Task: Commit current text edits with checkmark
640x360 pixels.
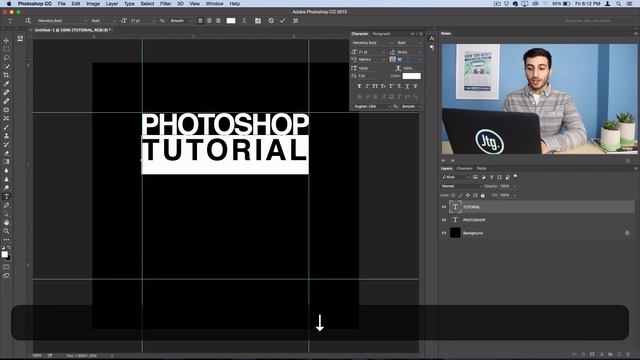Action: click(282, 21)
